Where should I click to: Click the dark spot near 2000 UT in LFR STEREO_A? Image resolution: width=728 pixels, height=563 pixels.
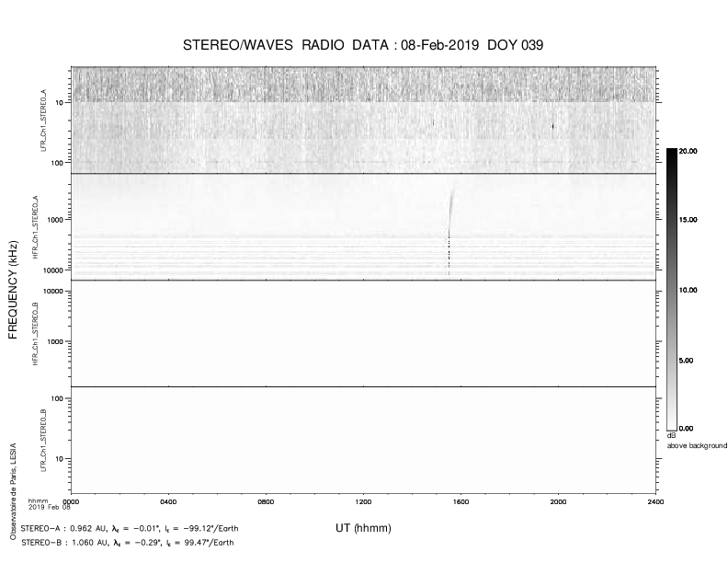553,126
